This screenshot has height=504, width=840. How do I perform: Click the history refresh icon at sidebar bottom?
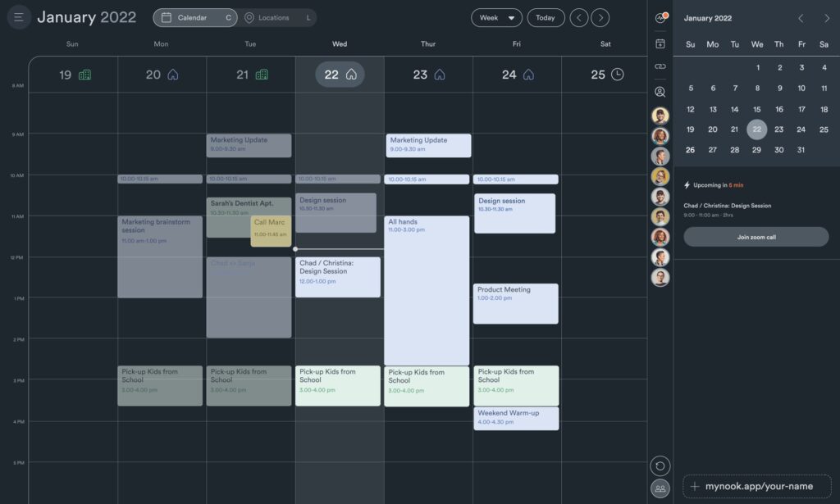point(660,465)
